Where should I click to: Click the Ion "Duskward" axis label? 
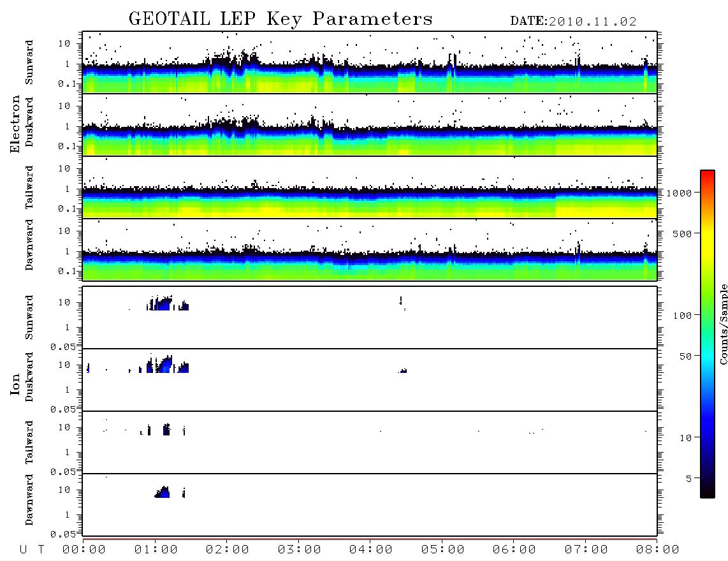tap(29, 377)
